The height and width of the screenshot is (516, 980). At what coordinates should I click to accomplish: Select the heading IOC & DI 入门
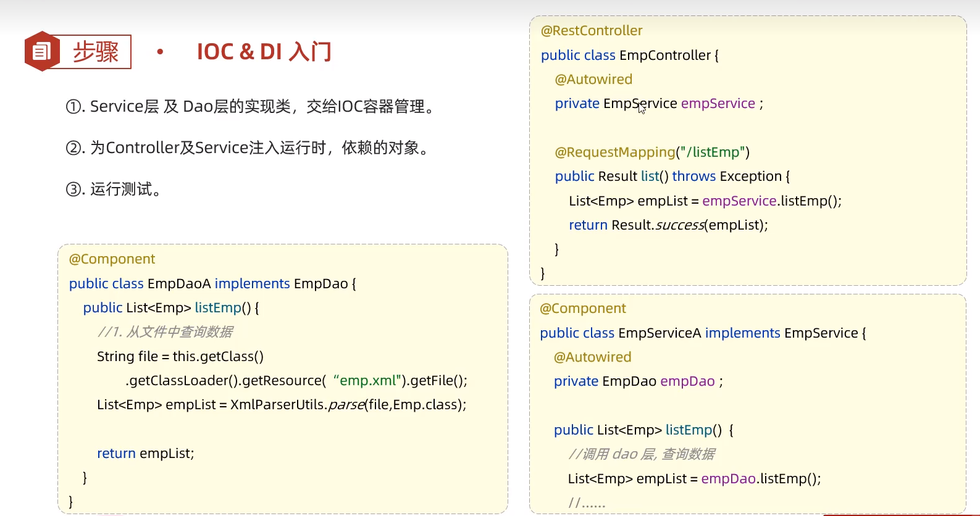(x=264, y=52)
